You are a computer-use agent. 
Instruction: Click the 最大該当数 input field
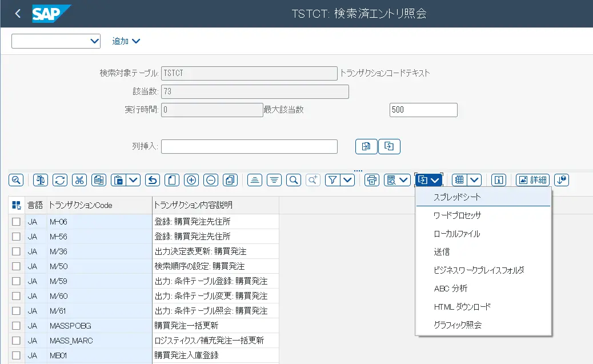(423, 110)
